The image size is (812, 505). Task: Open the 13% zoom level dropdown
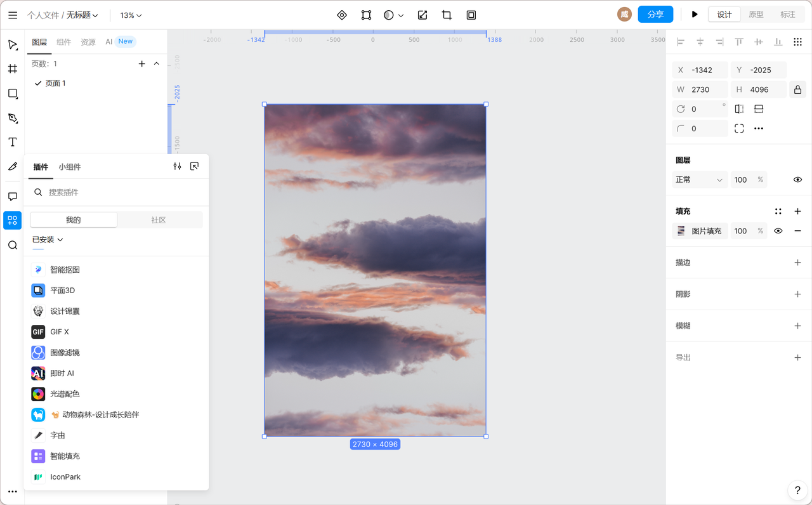tap(131, 15)
